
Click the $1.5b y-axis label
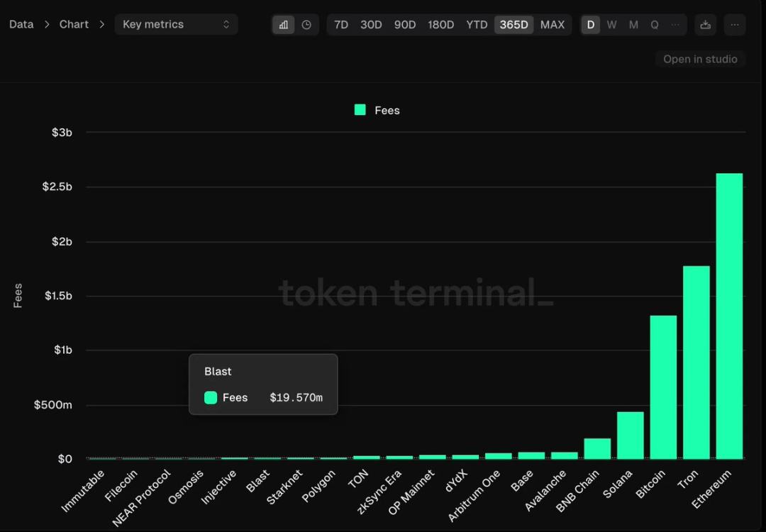[59, 296]
